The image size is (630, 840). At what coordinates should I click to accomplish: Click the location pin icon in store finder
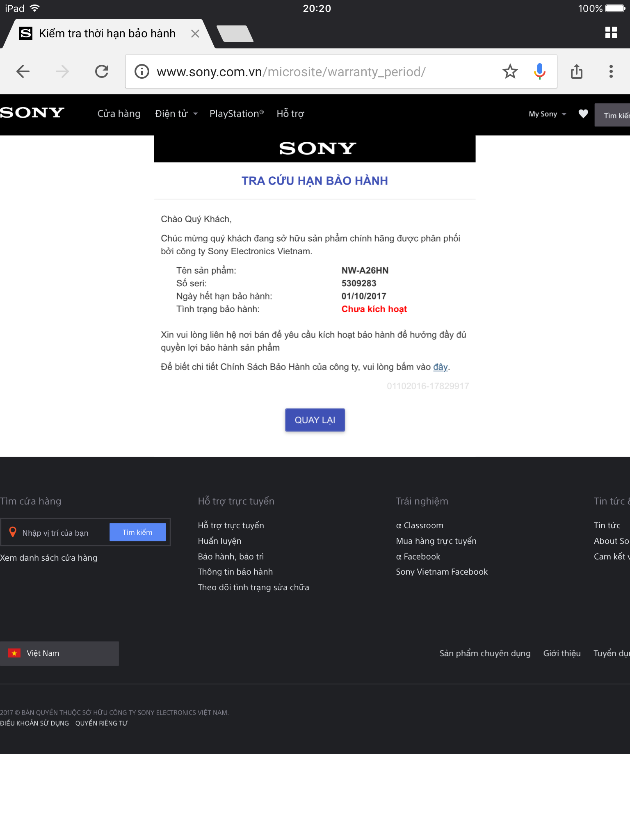13,532
